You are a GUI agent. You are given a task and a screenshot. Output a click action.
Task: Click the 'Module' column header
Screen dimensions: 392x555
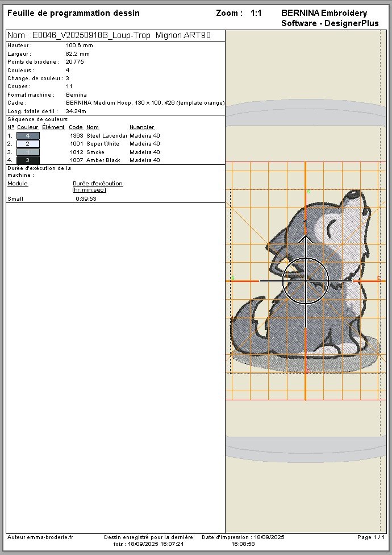pos(18,183)
